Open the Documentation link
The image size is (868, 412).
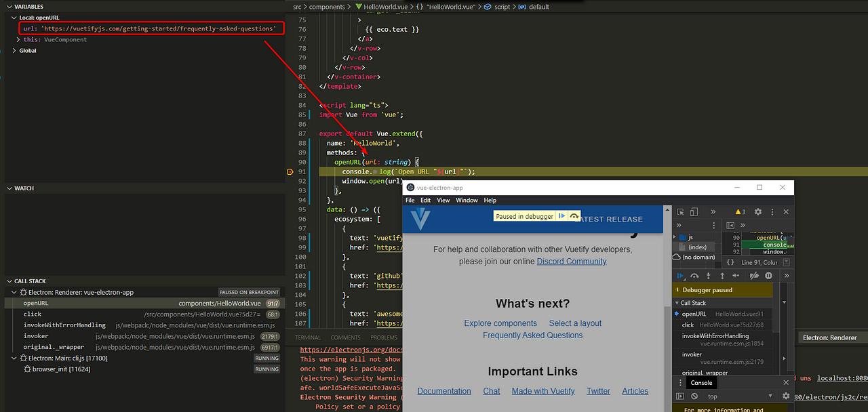(x=444, y=391)
